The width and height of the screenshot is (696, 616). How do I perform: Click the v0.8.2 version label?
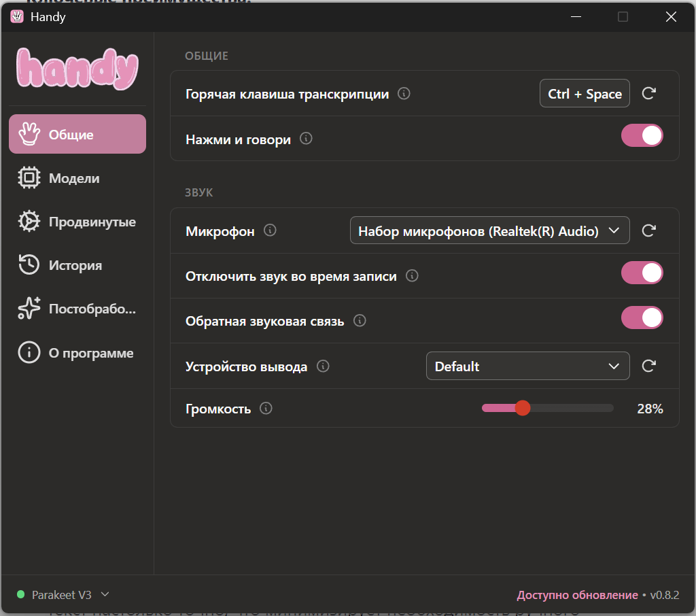[x=665, y=595]
